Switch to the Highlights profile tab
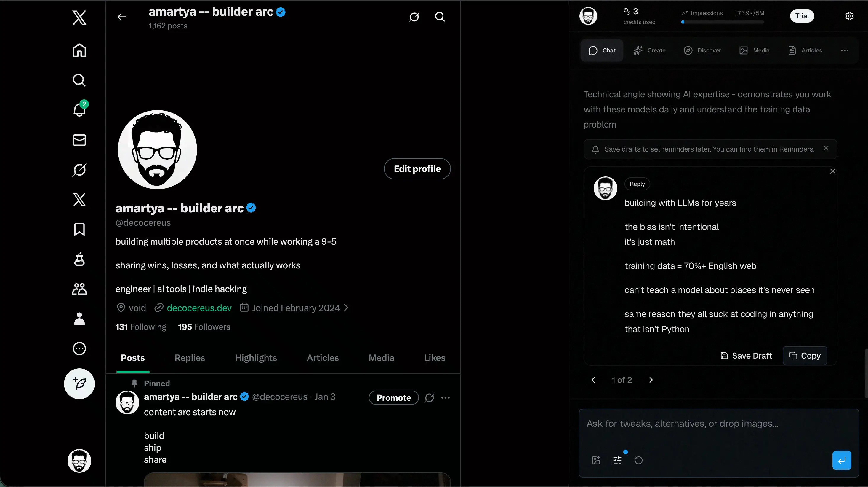The image size is (868, 487). point(256,358)
